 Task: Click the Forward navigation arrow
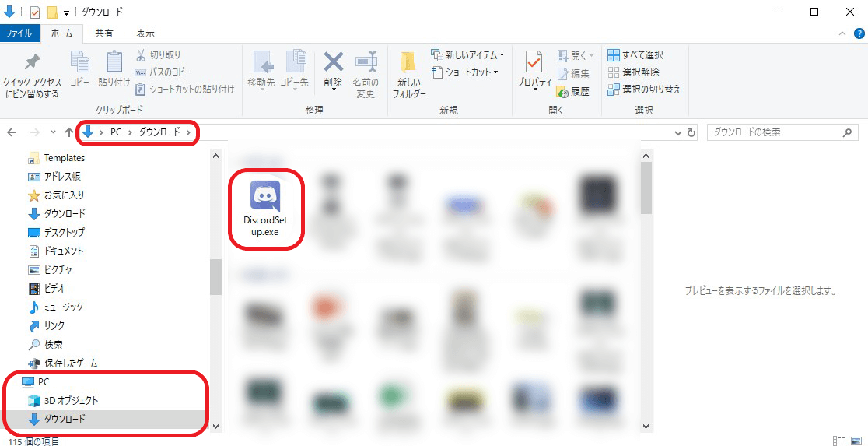[x=34, y=132]
